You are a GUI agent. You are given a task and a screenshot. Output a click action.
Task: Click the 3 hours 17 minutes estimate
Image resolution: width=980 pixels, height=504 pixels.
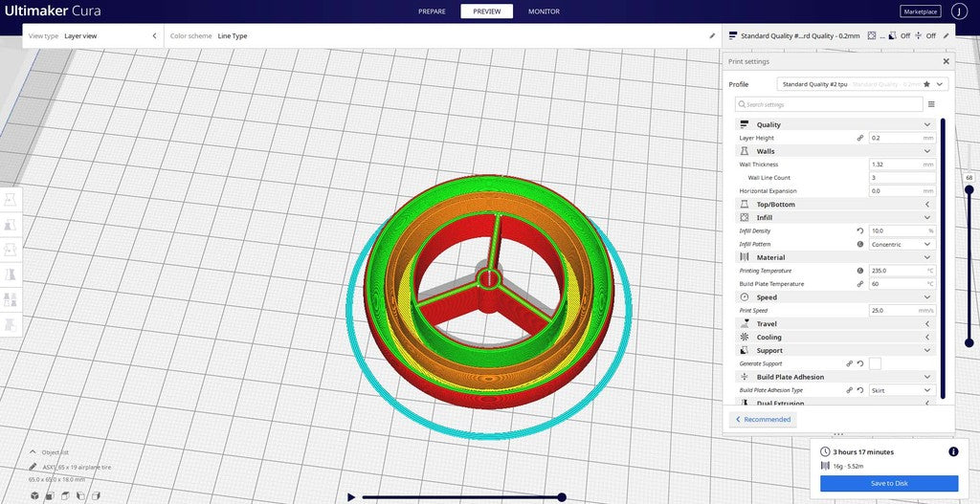tap(863, 451)
